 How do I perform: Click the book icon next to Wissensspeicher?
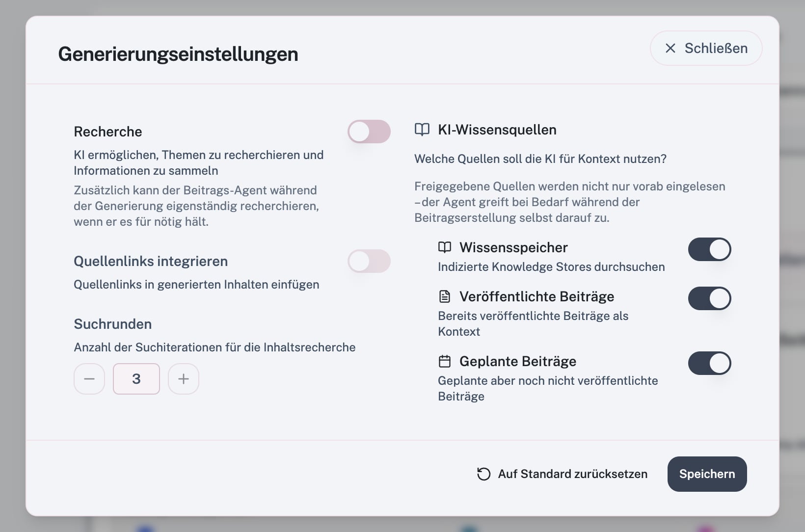[x=445, y=247]
